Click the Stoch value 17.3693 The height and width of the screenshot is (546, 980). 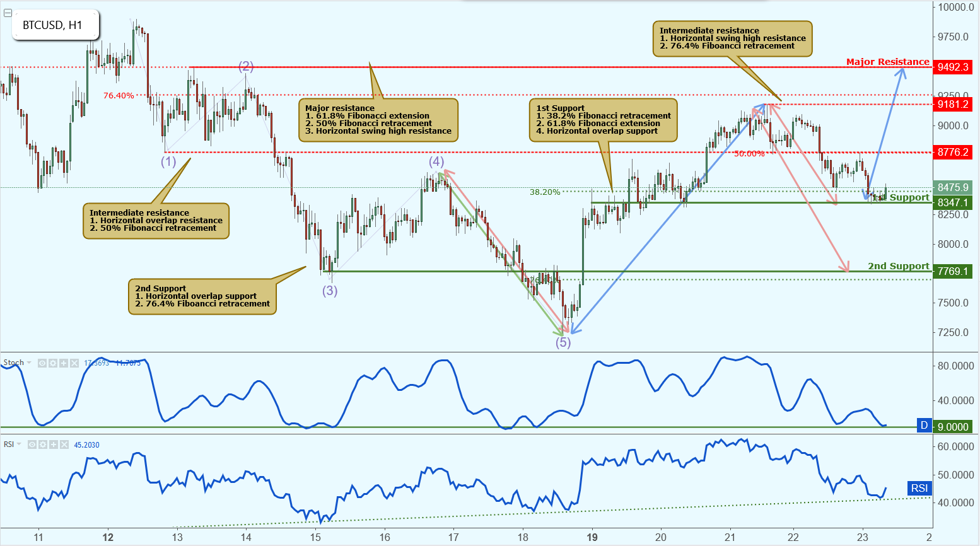(96, 363)
